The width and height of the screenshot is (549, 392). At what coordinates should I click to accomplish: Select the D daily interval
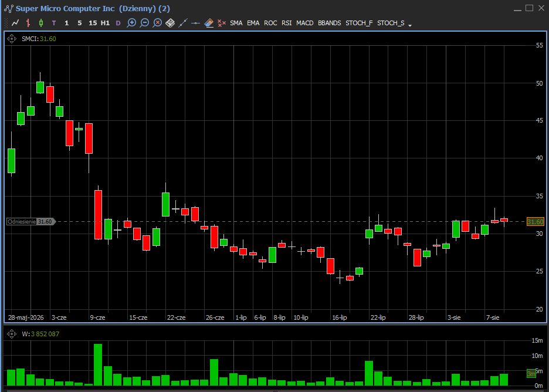[118, 23]
